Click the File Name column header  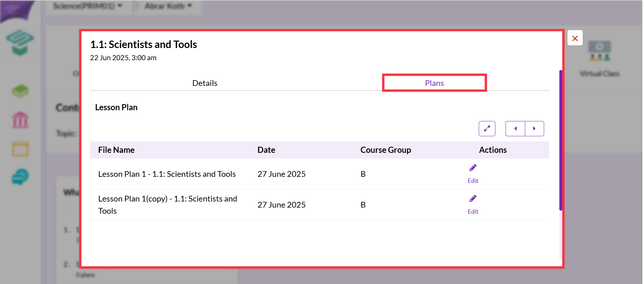(116, 150)
